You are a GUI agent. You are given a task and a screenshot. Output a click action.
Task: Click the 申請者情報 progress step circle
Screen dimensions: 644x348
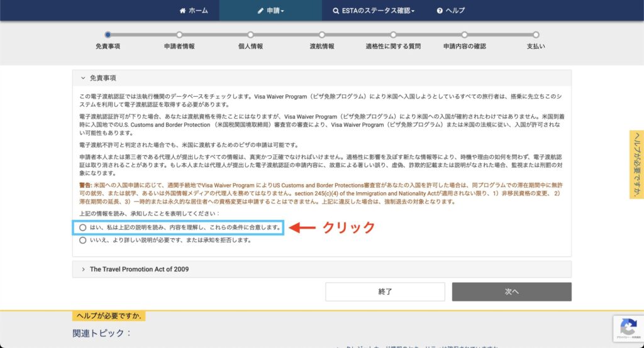[179, 35]
